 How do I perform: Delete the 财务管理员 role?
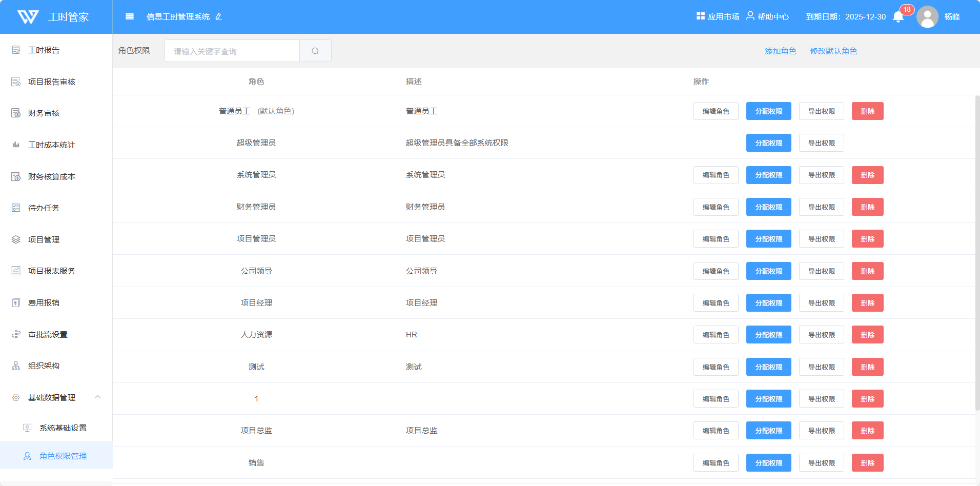tap(867, 207)
